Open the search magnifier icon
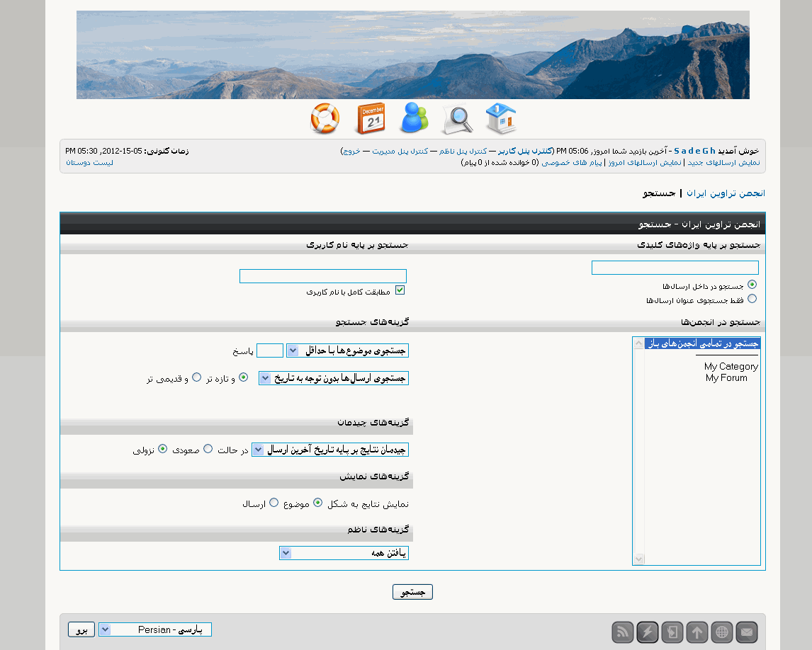812x650 pixels. tap(458, 118)
